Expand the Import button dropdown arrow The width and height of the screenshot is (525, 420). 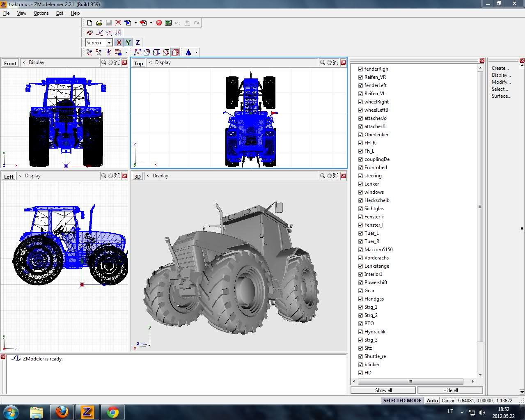click(x=135, y=23)
